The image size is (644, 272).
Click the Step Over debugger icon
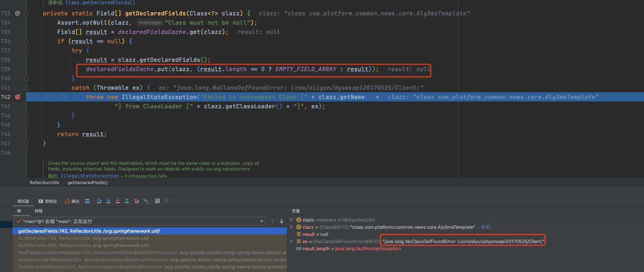[99, 201]
